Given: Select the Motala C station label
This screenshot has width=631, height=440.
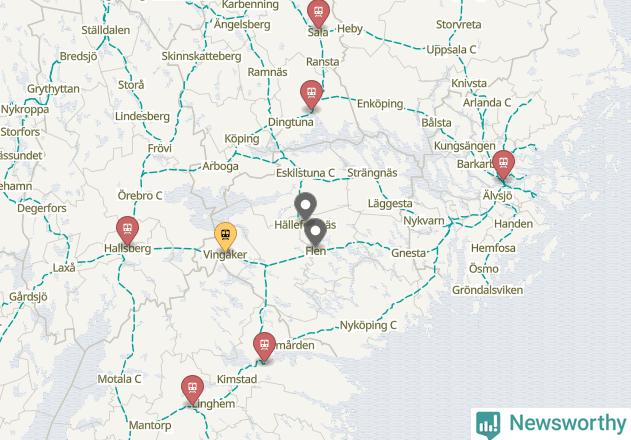Looking at the screenshot, I should (119, 379).
